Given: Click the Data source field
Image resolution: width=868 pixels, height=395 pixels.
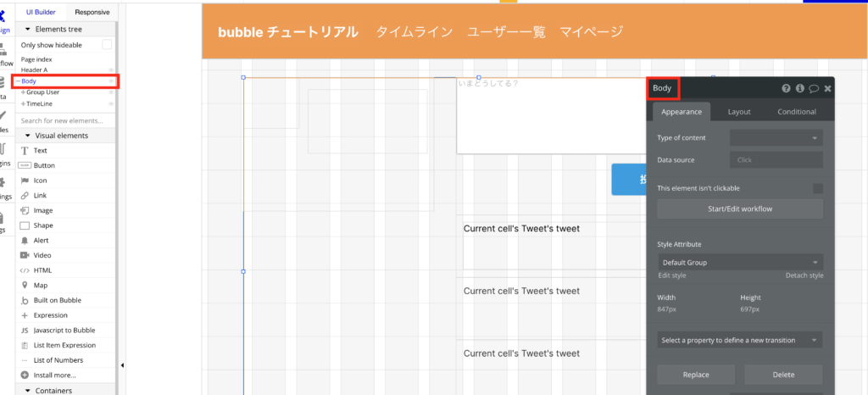Looking at the screenshot, I should click(x=776, y=160).
